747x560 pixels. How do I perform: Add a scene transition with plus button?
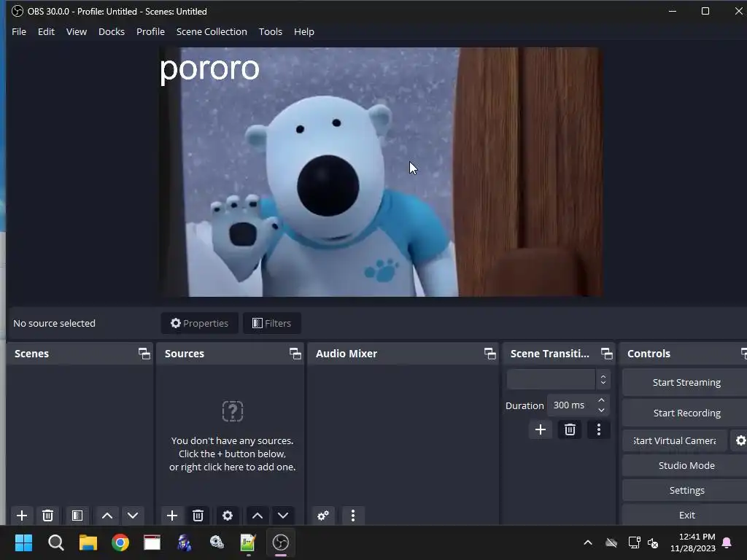coord(541,429)
